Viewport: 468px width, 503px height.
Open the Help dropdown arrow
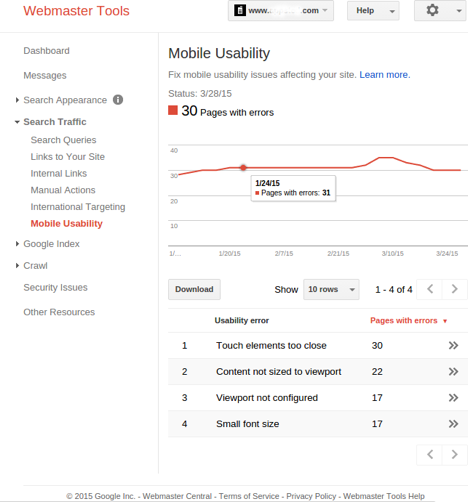[x=392, y=11]
